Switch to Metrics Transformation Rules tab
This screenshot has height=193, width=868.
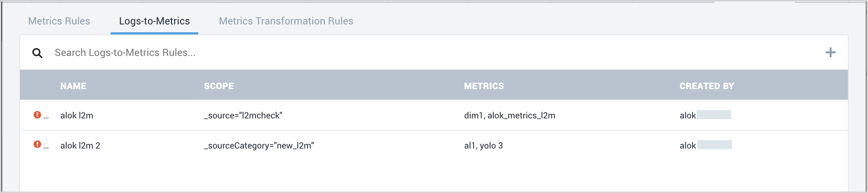(x=286, y=21)
